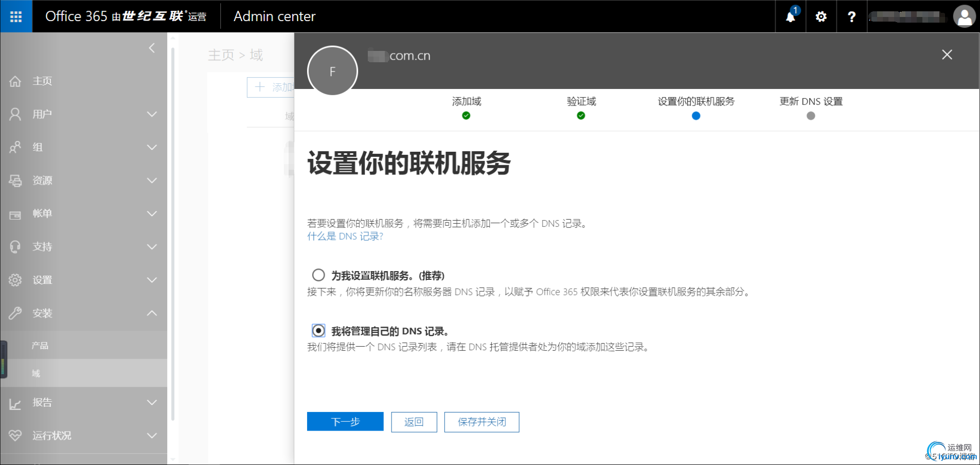Open the 主页 navigation item
Viewport: 980px width, 465px height.
pos(83,81)
